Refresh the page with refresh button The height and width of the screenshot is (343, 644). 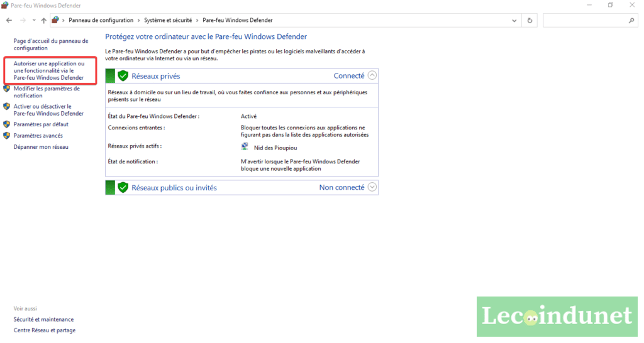530,21
